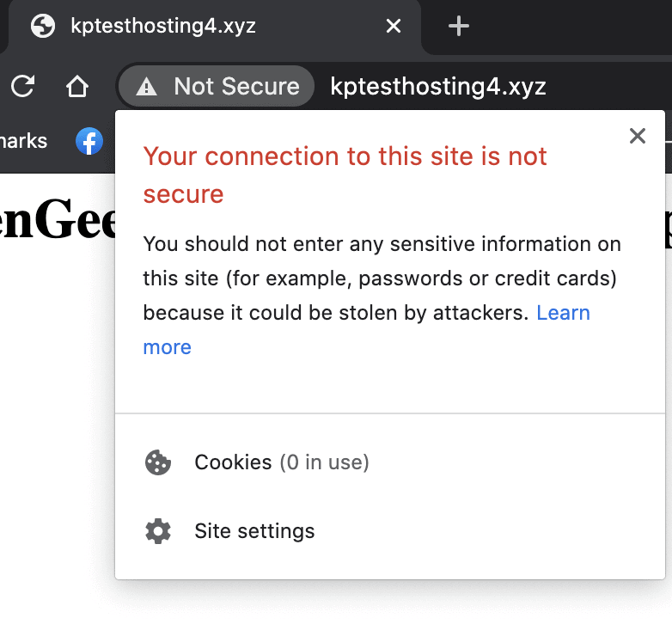The image size is (672, 624).
Task: Click the globe favicon on the tab
Action: point(43,26)
